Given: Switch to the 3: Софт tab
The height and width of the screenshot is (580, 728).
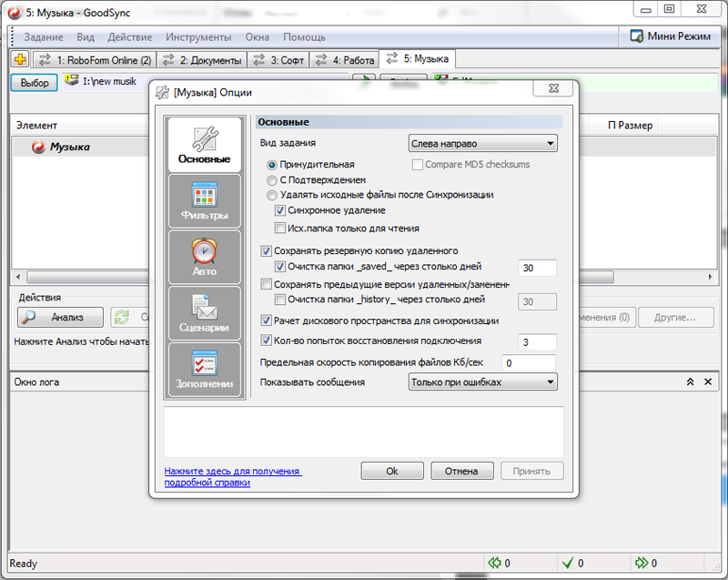Looking at the screenshot, I should [278, 60].
